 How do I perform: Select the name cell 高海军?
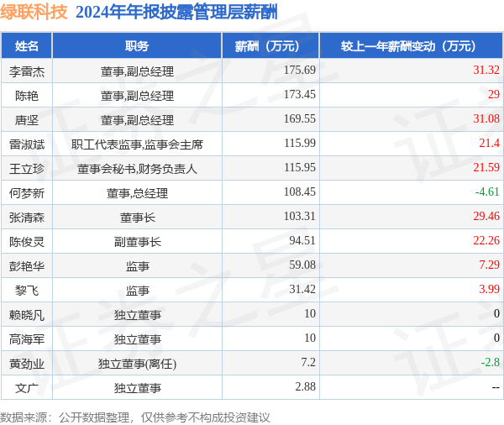[x=26, y=339]
